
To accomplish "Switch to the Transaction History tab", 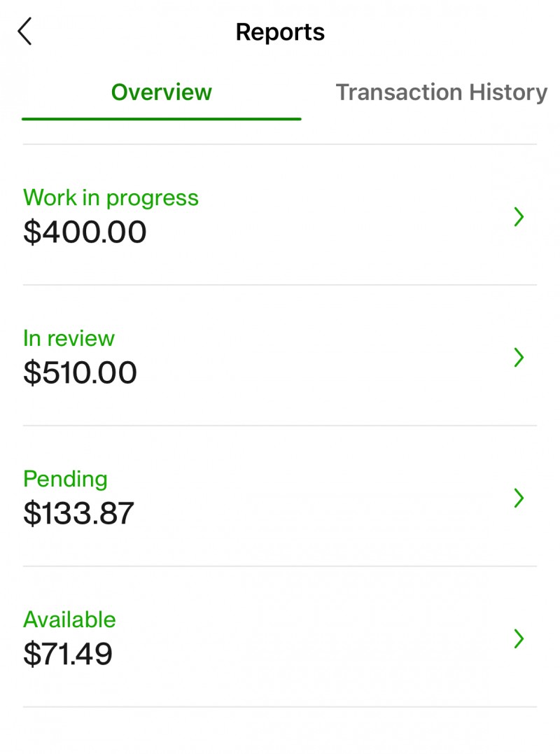I will click(441, 92).
